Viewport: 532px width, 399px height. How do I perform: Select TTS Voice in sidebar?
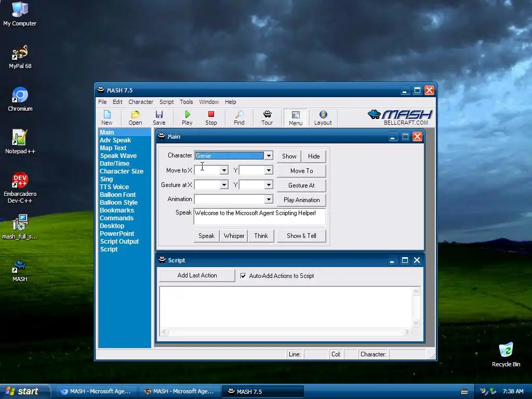[x=114, y=187]
